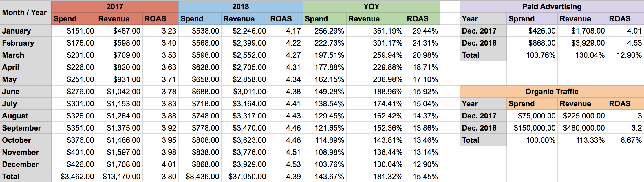Click the misspelled Sprend header in Organic Traffic
Image resolution: width=644 pixels, height=182 pixels.
(x=522, y=104)
